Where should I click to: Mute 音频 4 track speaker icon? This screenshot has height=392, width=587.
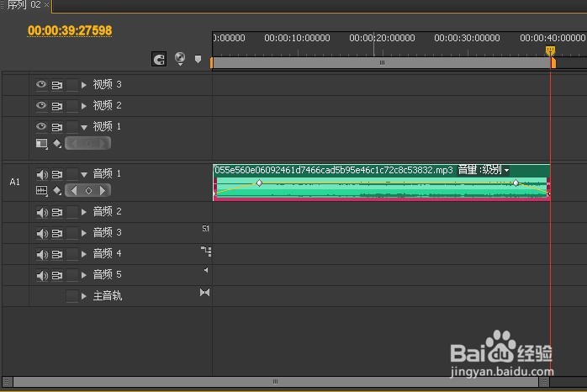pyautogui.click(x=42, y=255)
